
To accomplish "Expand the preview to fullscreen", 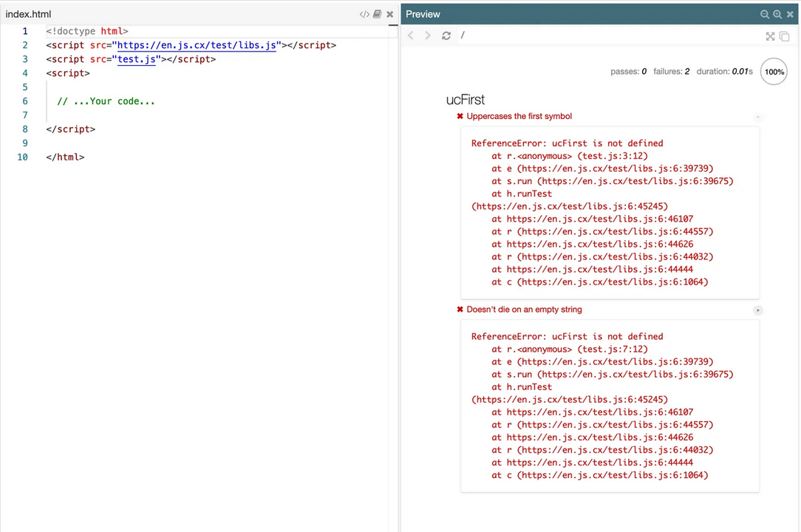I will 771,36.
